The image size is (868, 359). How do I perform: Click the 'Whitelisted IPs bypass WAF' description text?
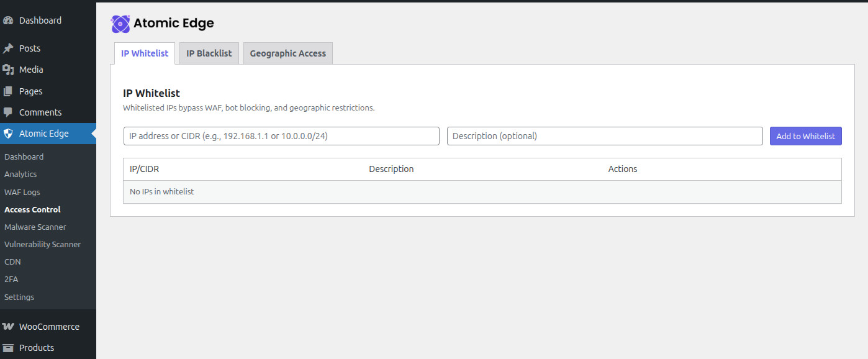click(x=249, y=107)
